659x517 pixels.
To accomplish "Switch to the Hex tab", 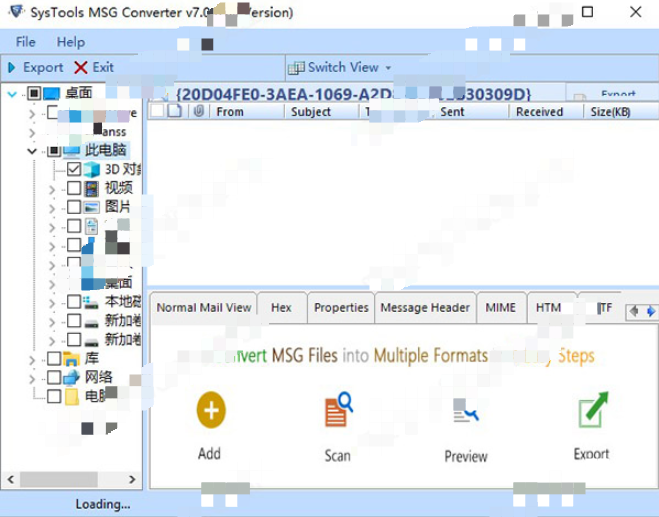I will (281, 308).
